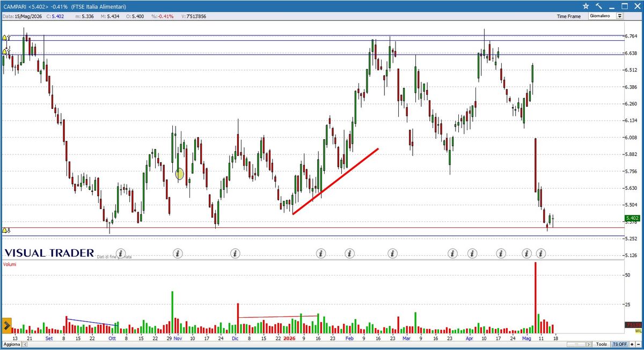Click the minus zoom button

639,344
